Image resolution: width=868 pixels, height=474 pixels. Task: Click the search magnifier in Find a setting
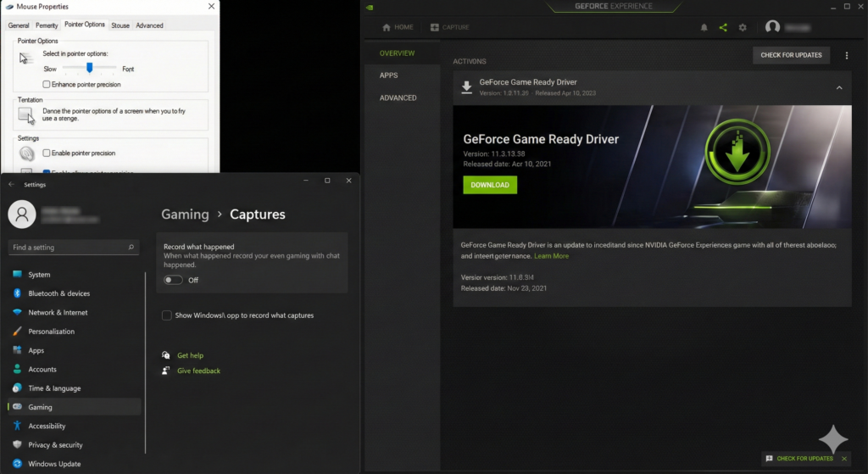[131, 248]
